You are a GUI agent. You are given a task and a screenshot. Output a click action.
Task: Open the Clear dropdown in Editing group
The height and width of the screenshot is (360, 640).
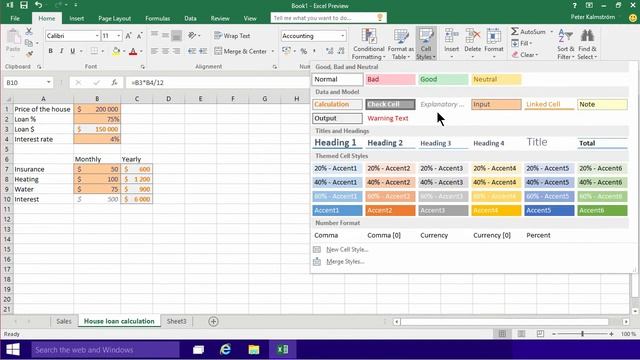point(525,55)
